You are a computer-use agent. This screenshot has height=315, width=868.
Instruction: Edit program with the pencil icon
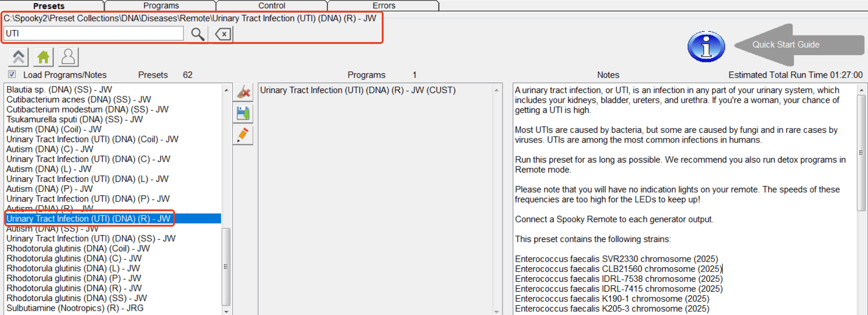tap(243, 135)
